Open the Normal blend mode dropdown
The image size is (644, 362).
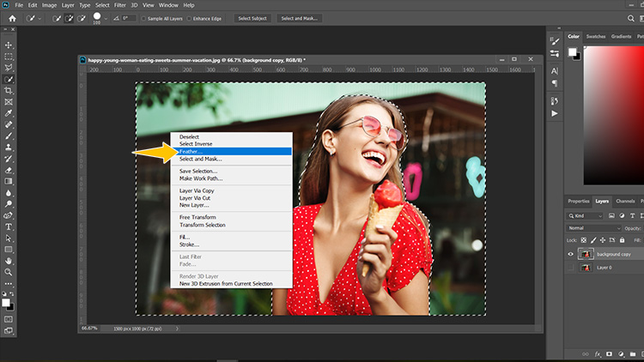(593, 228)
